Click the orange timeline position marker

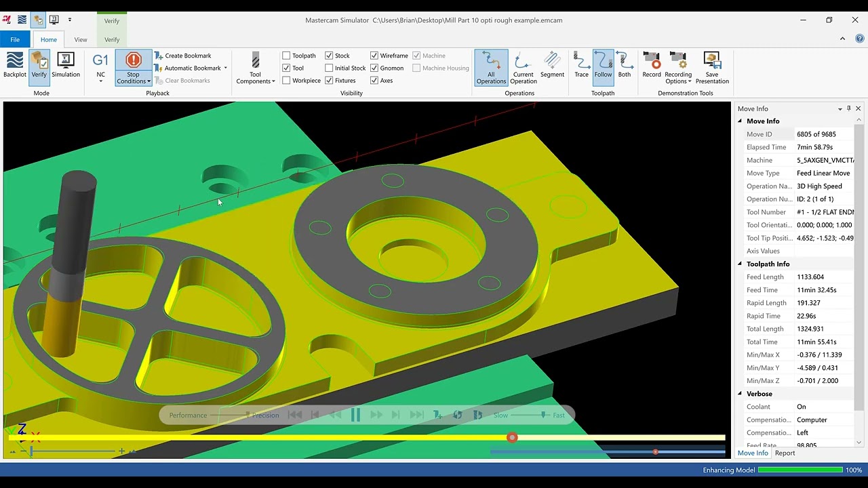(x=512, y=437)
